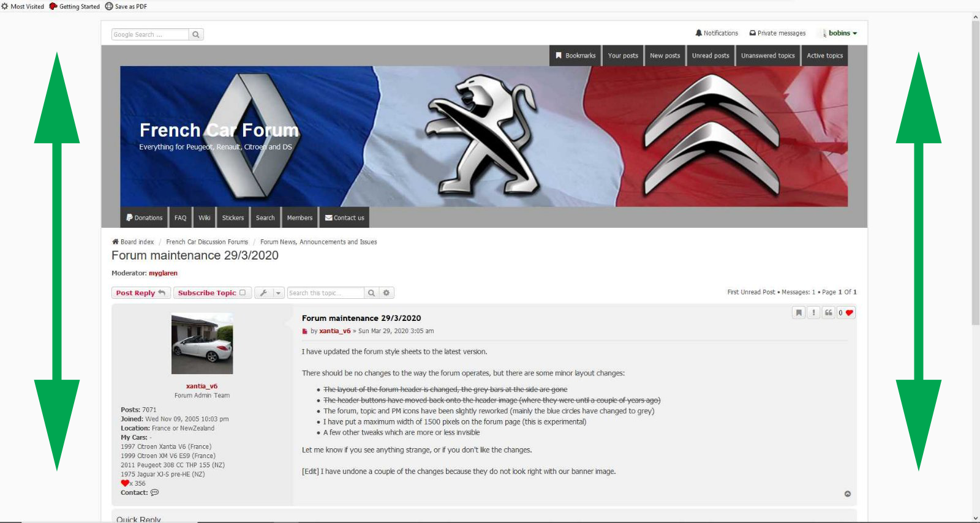980x523 pixels.
Task: Open the Donations page
Action: click(x=145, y=217)
